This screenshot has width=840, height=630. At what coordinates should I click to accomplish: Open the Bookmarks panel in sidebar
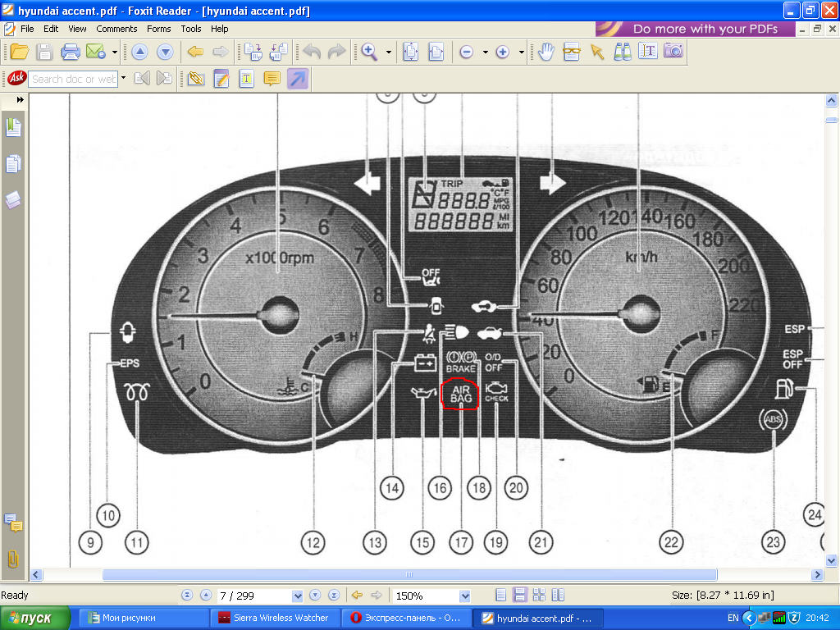(13, 127)
